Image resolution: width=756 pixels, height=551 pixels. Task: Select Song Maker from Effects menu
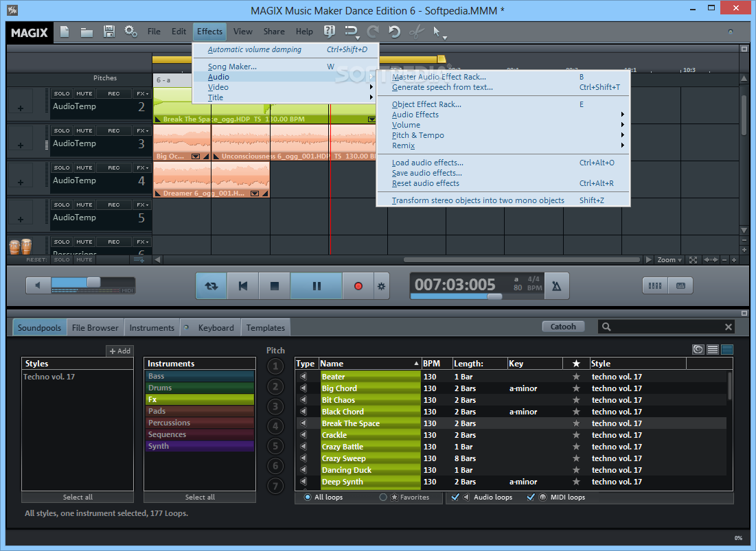click(x=285, y=67)
